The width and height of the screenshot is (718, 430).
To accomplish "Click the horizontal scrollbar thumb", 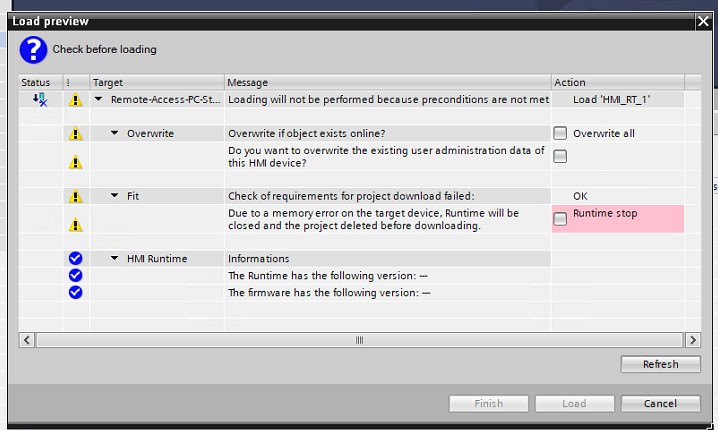I will [359, 340].
